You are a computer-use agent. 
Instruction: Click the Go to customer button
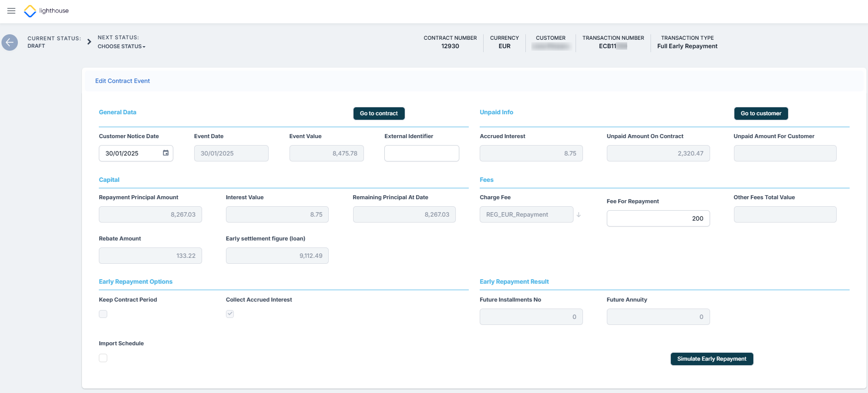[x=761, y=114]
